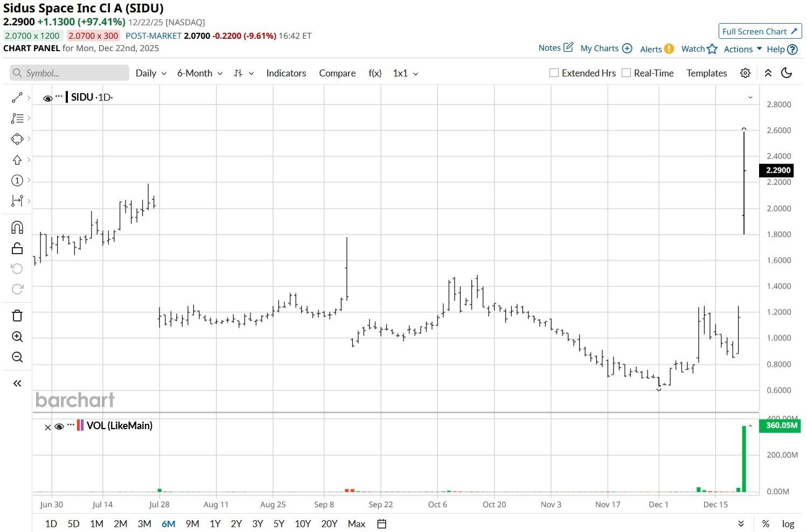
Task: Expand the Actions dropdown menu
Action: [743, 49]
